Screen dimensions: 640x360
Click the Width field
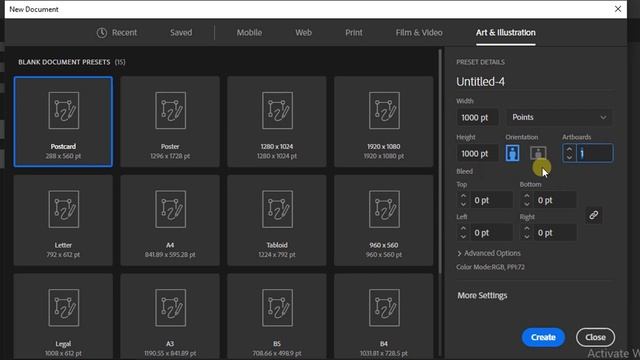click(477, 118)
